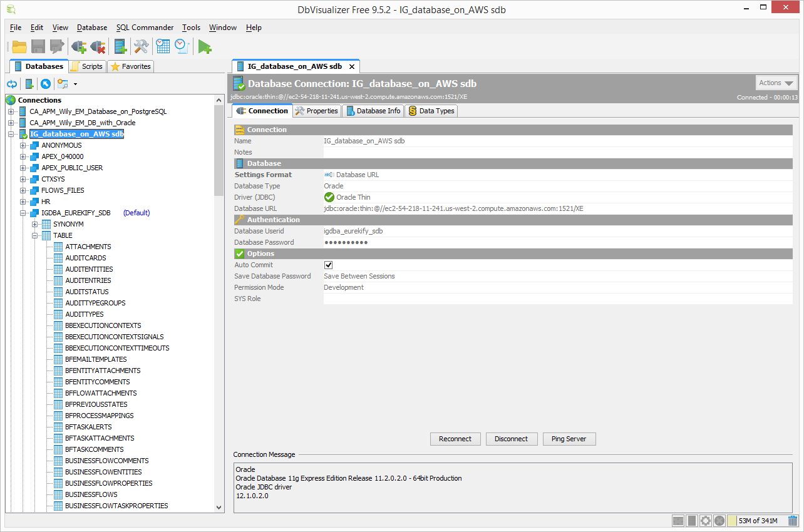Open the Tools menu
The height and width of the screenshot is (532, 804).
point(191,28)
